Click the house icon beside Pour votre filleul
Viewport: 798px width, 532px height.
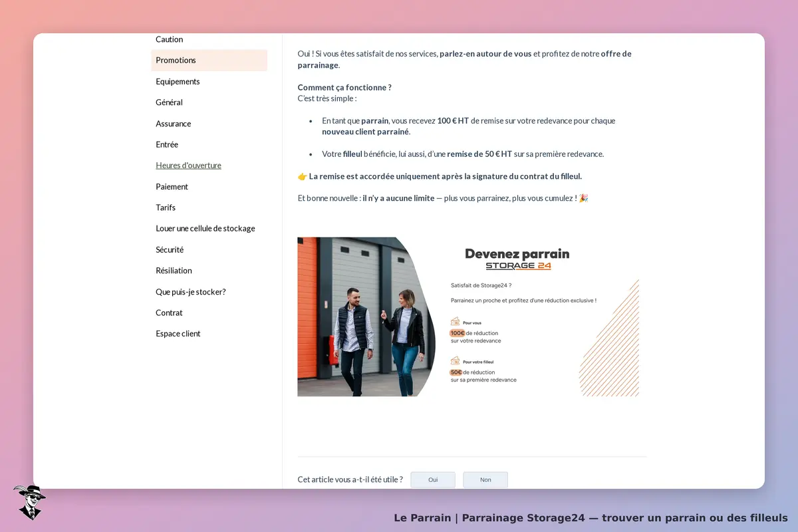coord(455,361)
